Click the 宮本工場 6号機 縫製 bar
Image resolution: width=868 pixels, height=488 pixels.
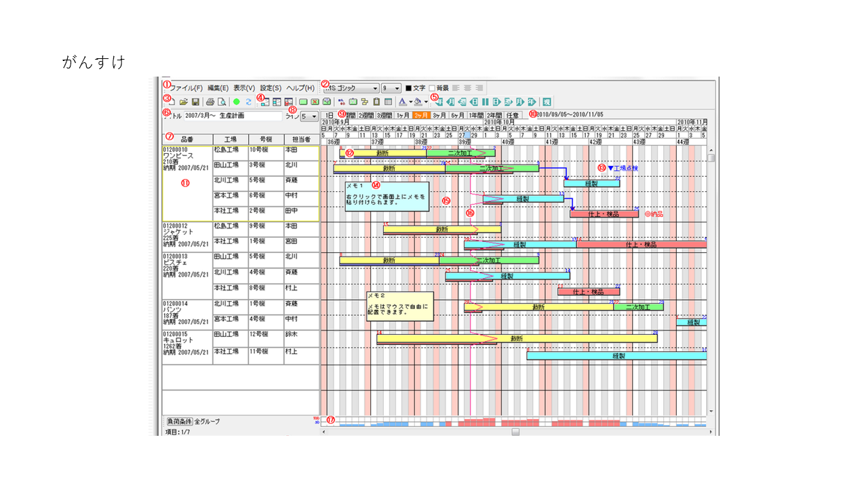[523, 199]
